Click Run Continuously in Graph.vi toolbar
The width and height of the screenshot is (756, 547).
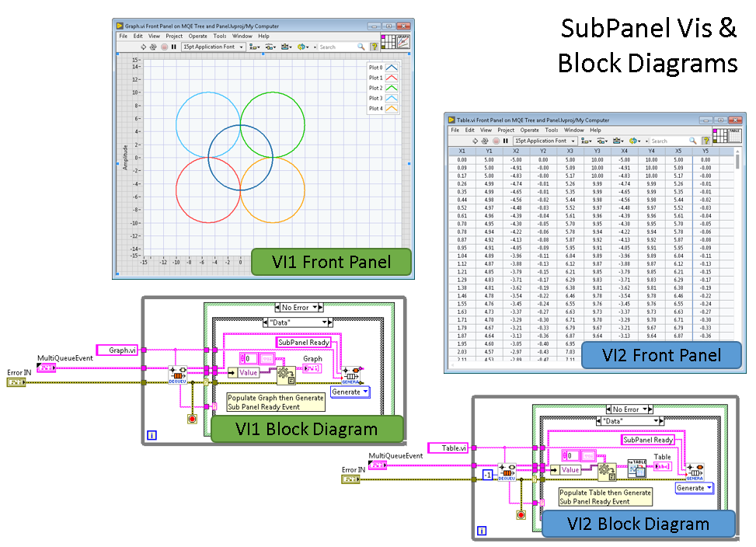[153, 47]
